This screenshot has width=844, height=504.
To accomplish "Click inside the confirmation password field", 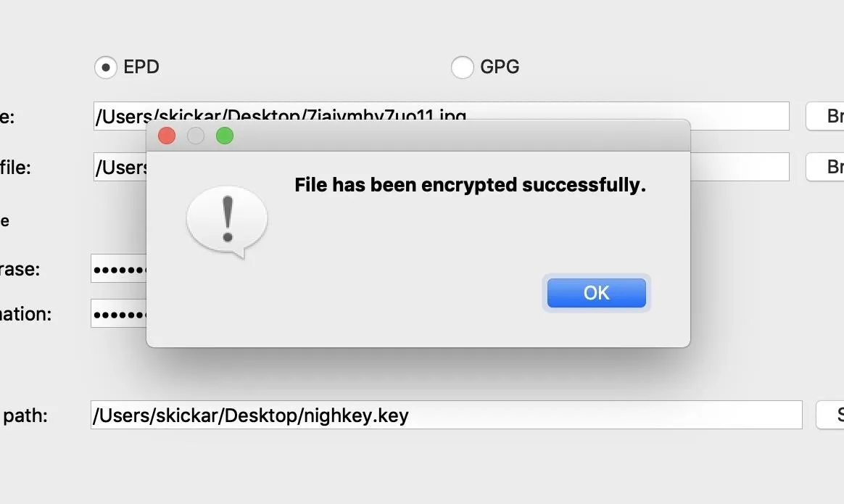I will (118, 313).
